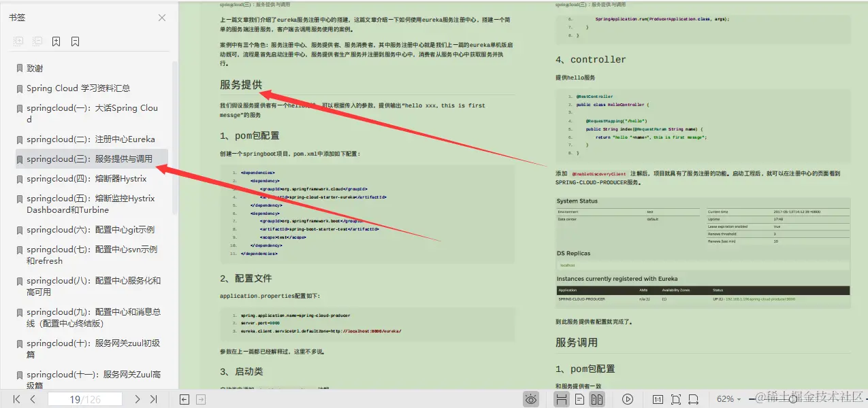868x408 pixels.
Task: Toggle single-page view layout
Action: pos(580,399)
